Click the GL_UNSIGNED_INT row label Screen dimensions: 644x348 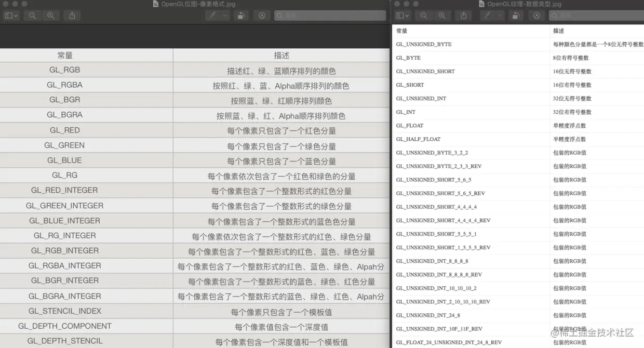421,99
